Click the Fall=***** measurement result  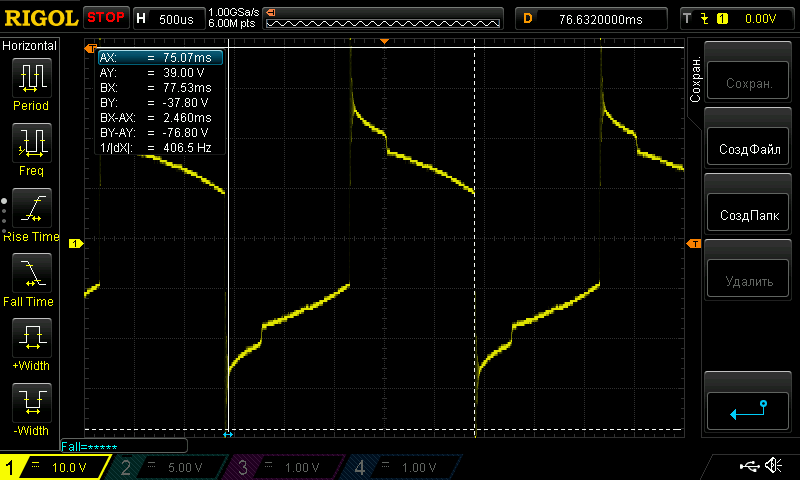(x=90, y=447)
